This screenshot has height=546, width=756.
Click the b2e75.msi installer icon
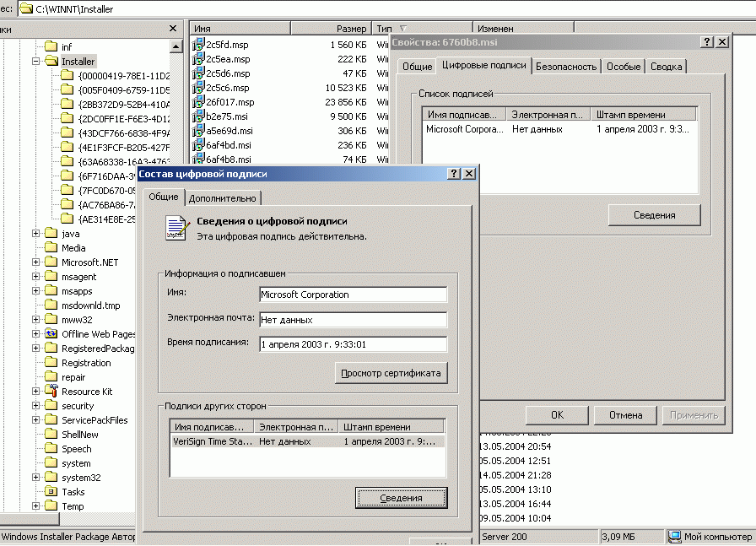(198, 116)
